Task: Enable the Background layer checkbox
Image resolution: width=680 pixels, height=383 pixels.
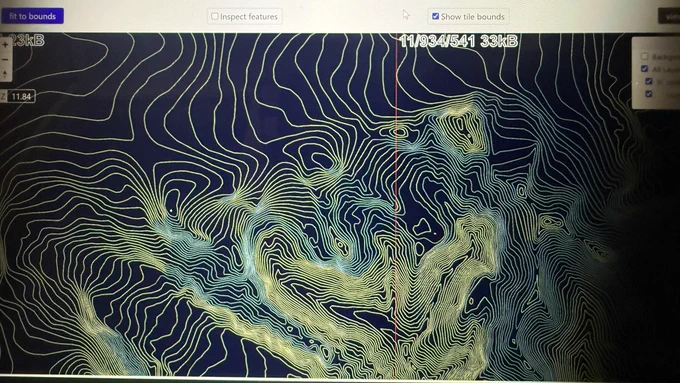Action: pos(644,56)
